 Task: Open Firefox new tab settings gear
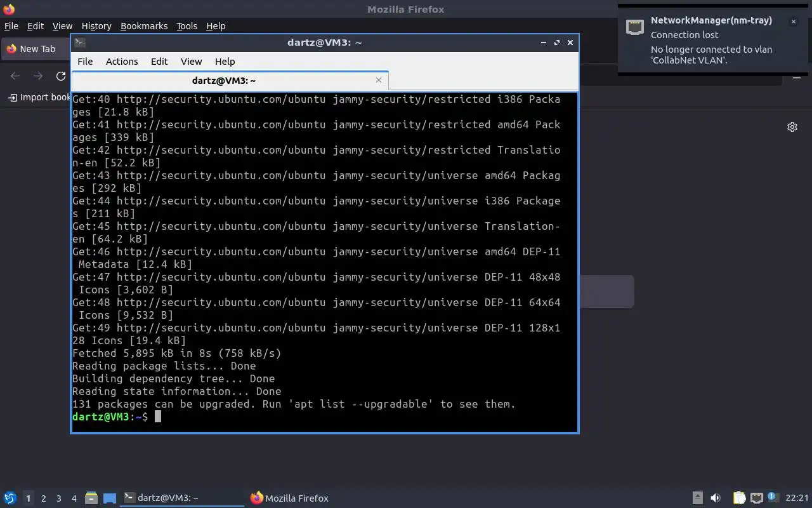(792, 127)
